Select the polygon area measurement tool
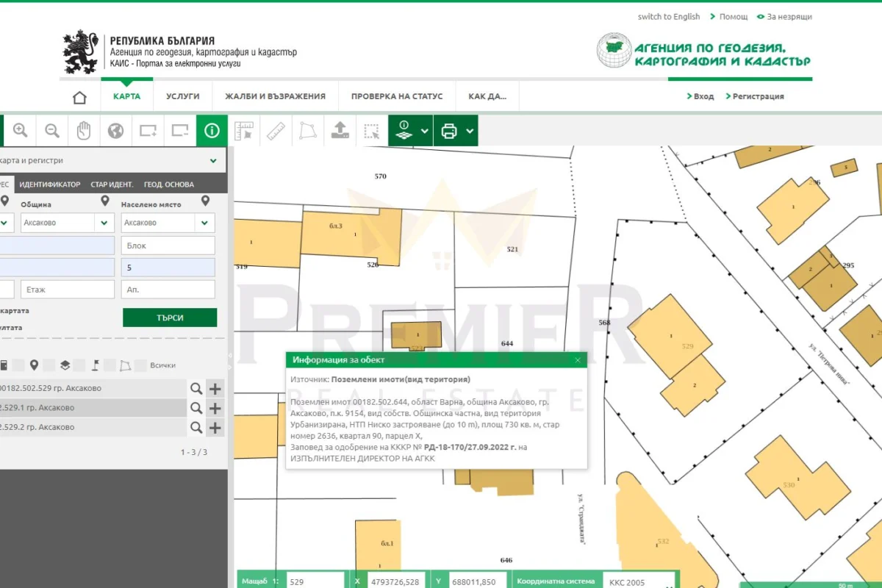The height and width of the screenshot is (588, 882). (x=307, y=131)
